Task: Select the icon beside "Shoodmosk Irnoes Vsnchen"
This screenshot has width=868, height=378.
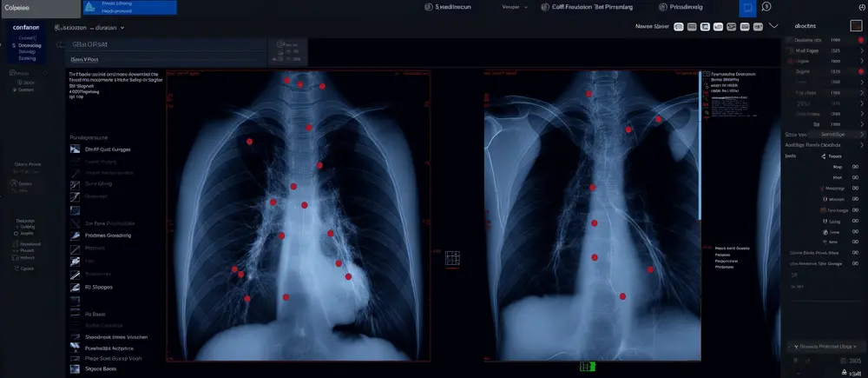Action: coord(76,337)
